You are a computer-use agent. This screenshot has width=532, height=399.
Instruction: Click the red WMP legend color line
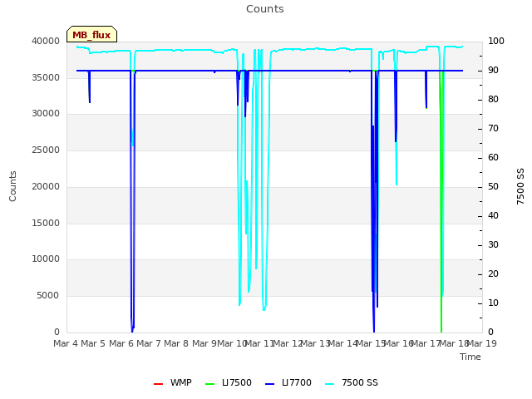click(159, 384)
